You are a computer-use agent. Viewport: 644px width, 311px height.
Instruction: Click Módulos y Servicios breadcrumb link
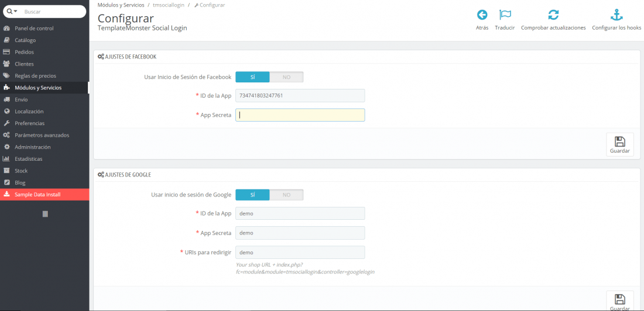121,5
